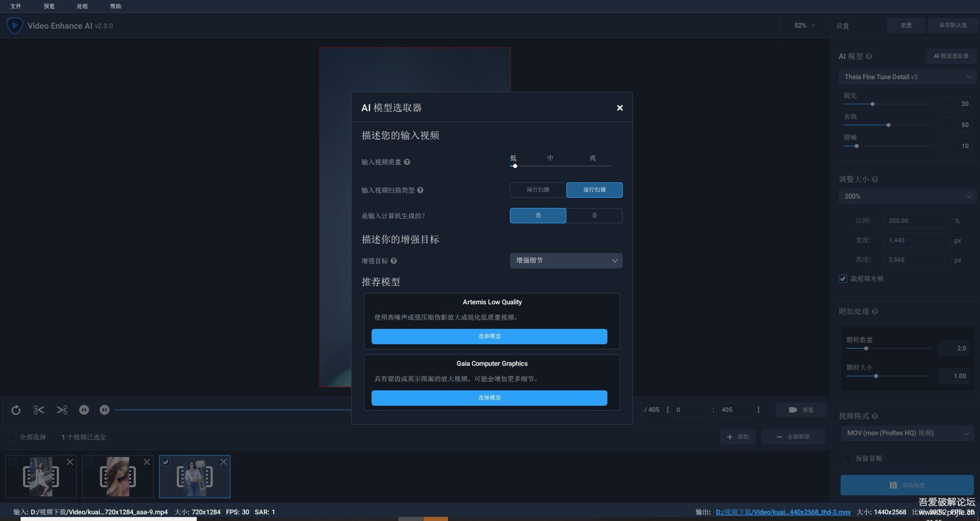The image size is (980, 521).
Task: Select the trim scissors tool
Action: [x=38, y=410]
